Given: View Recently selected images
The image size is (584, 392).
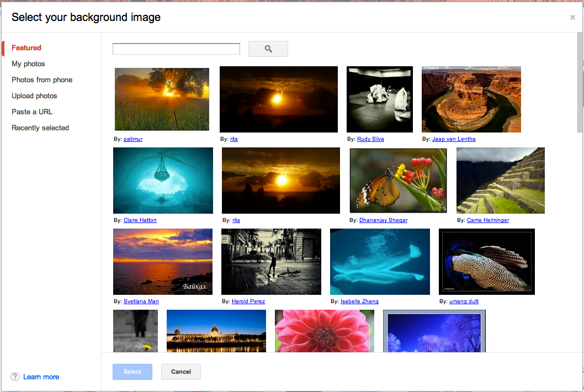Looking at the screenshot, I should point(40,128).
